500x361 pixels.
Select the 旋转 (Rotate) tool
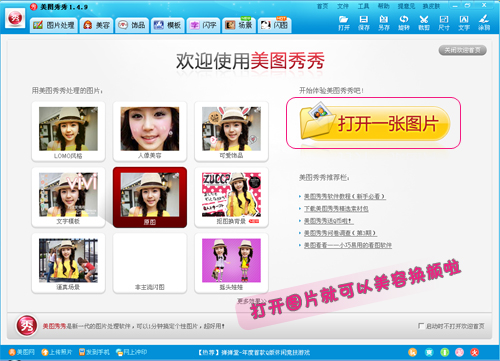point(404,23)
